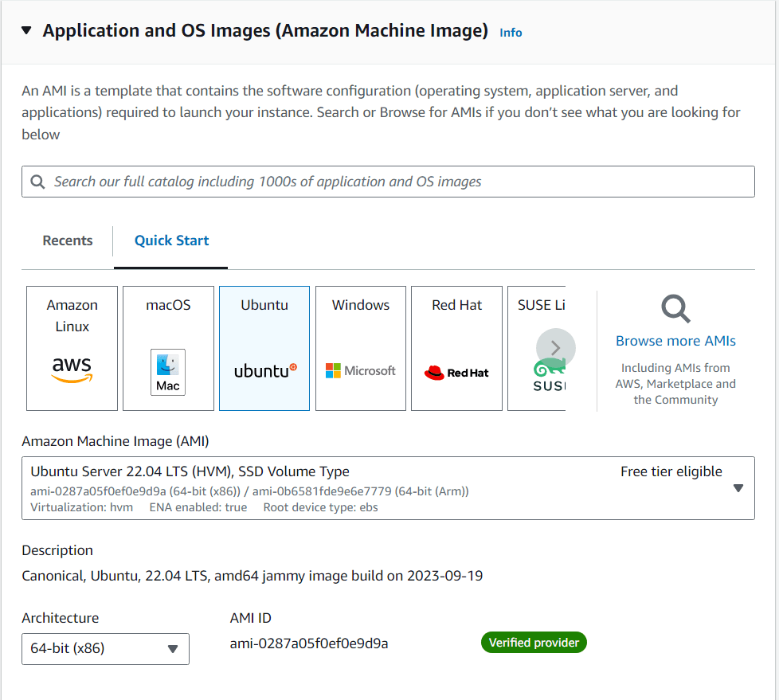Screen dimensions: 779x700
Task: Switch to the Recents tab
Action: 68,241
